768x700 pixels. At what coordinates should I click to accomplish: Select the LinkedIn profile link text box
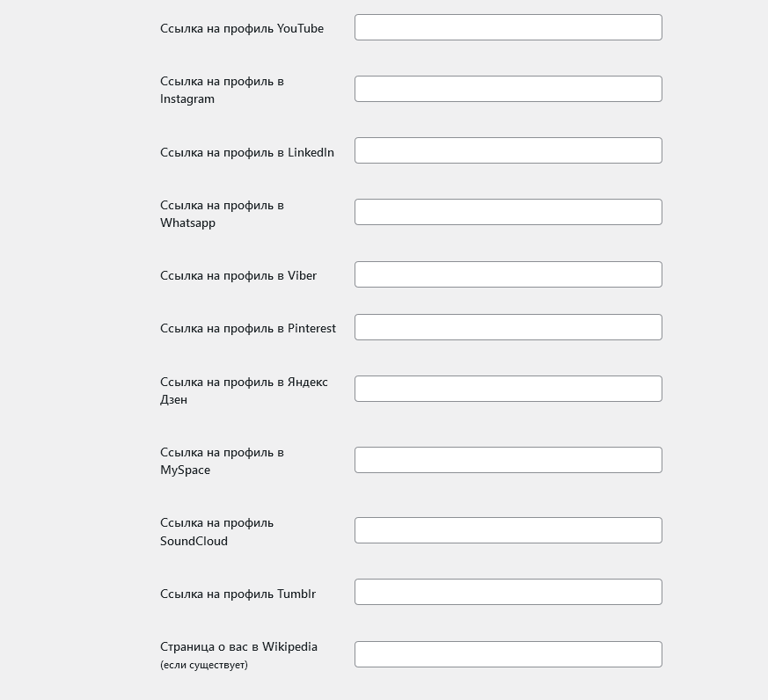pyautogui.click(x=508, y=150)
